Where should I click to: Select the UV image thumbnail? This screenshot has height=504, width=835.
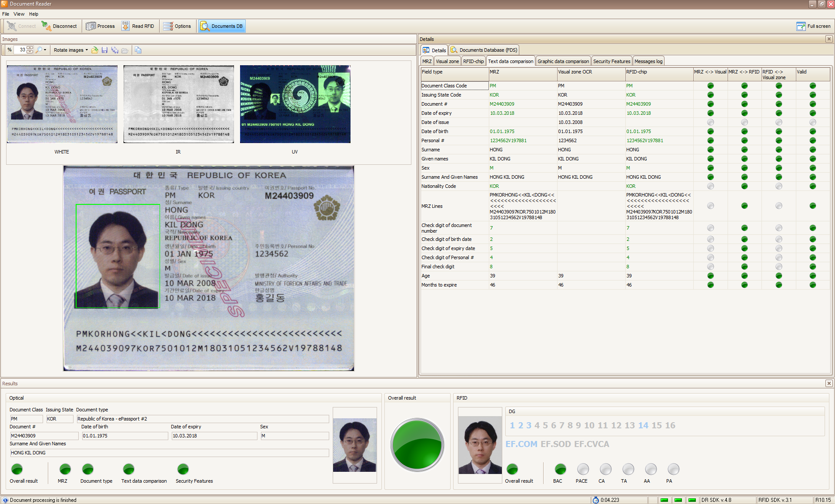coord(295,104)
